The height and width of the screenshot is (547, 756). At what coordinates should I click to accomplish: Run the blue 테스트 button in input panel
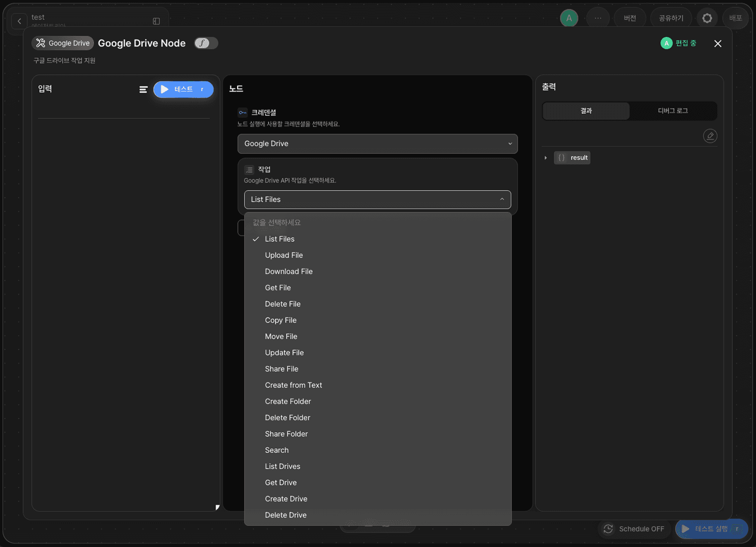click(x=184, y=89)
